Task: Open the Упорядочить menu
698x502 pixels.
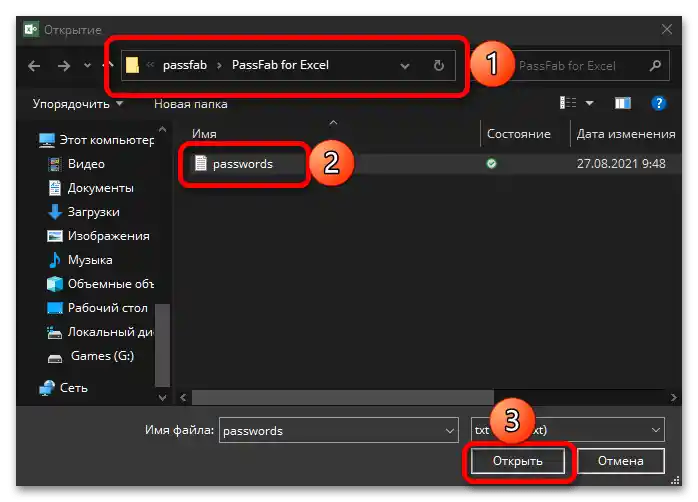Action: point(77,104)
